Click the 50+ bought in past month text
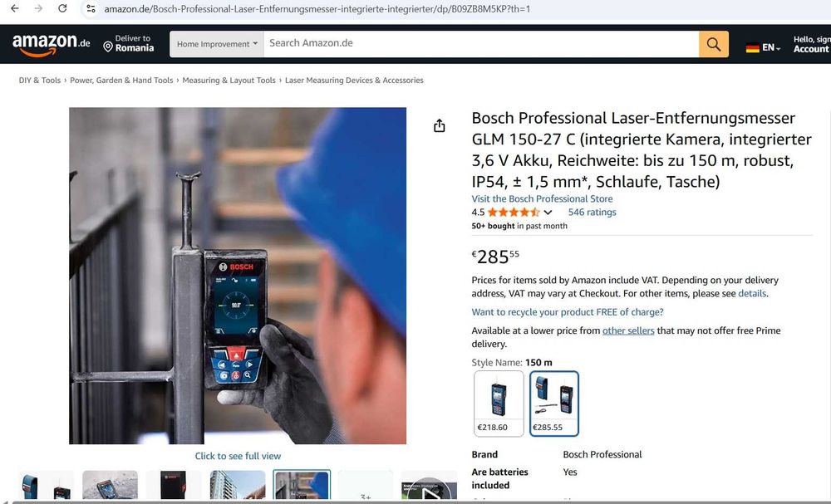831x504 pixels. click(519, 226)
